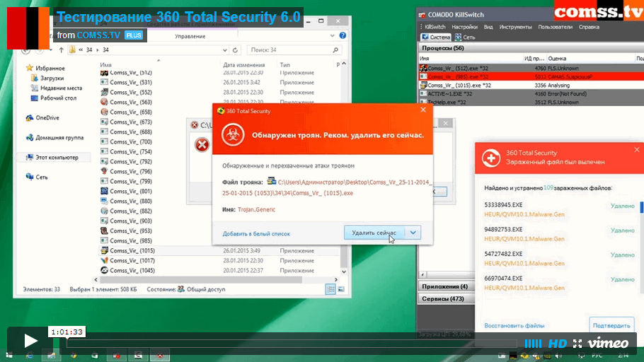Click the Explorer search field 'Поиск: 34'
Image resolution: width=644 pixels, height=362 pixels.
pos(294,49)
